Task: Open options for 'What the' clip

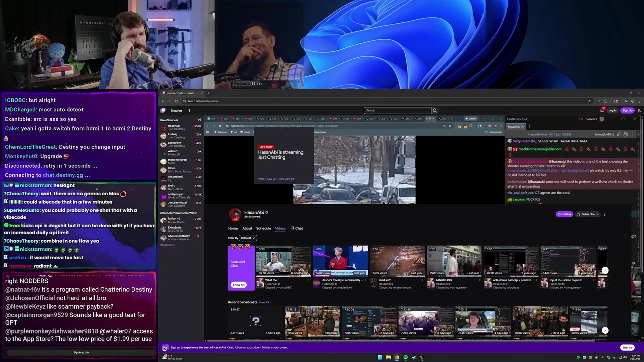Action: 309,281
